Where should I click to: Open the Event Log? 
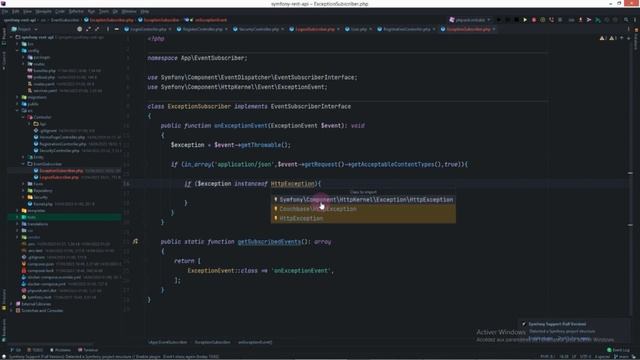click(x=618, y=350)
